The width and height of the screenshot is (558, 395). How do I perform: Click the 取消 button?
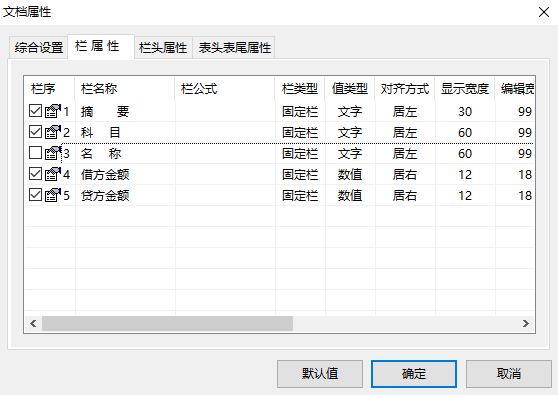click(509, 374)
